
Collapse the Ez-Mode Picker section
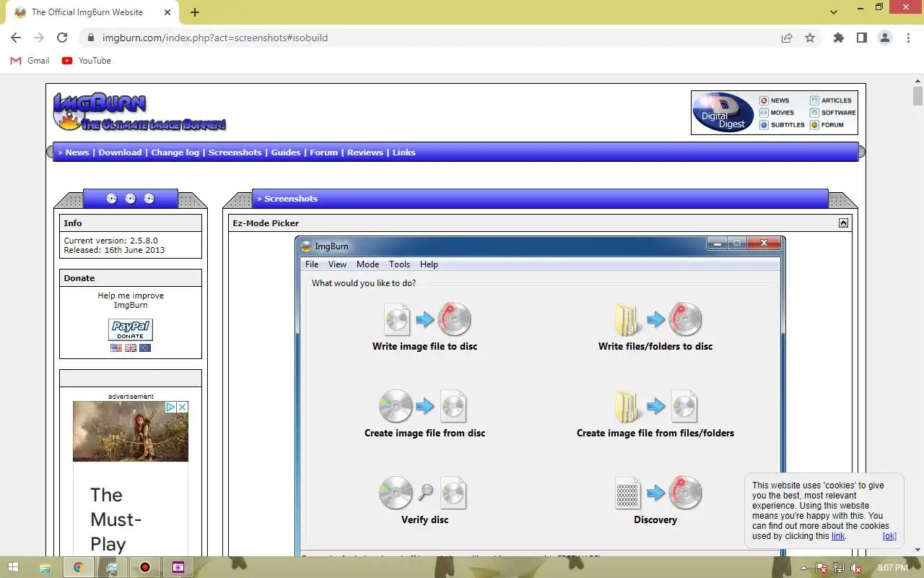click(x=843, y=223)
